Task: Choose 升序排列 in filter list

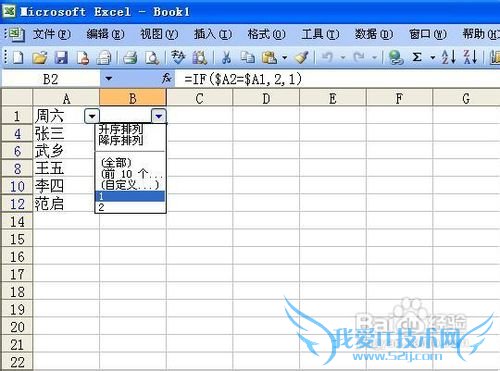Action: (131, 129)
